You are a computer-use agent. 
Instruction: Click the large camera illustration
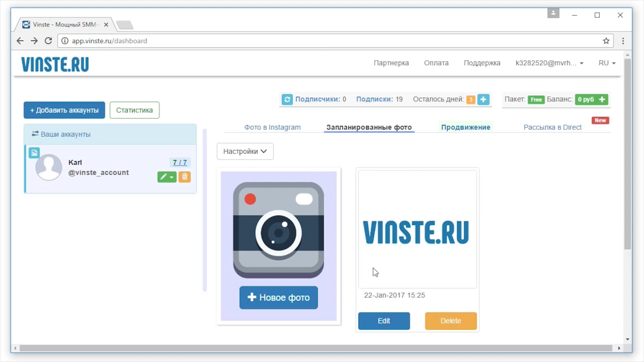278,229
